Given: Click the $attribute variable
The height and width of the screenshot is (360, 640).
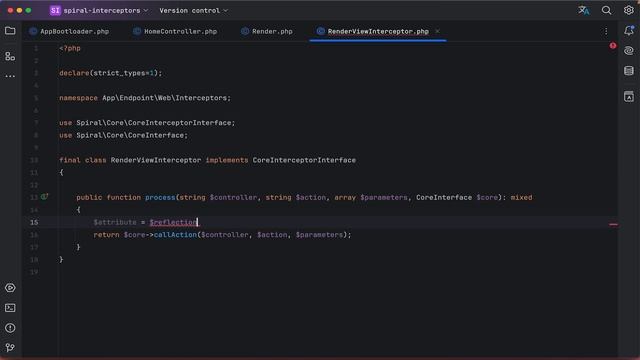Looking at the screenshot, I should 115,222.
